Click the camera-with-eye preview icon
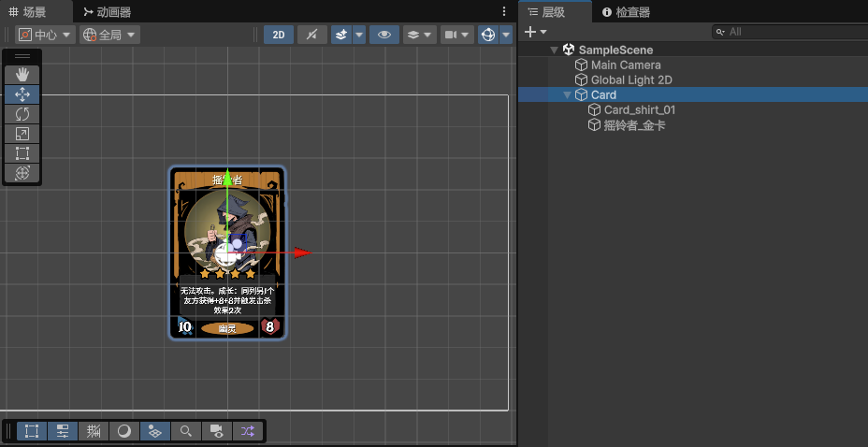Image resolution: width=868 pixels, height=447 pixels. 216,431
